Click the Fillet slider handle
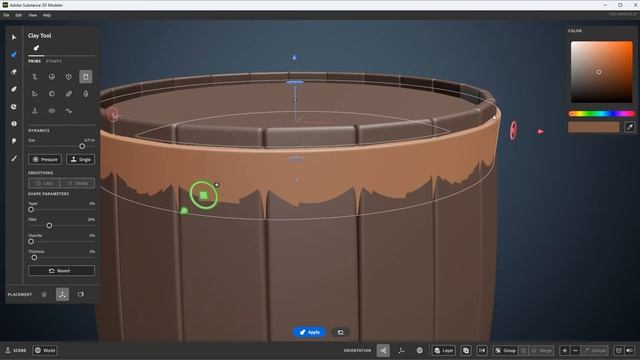Screen dimensions: 640x360 pos(49,225)
